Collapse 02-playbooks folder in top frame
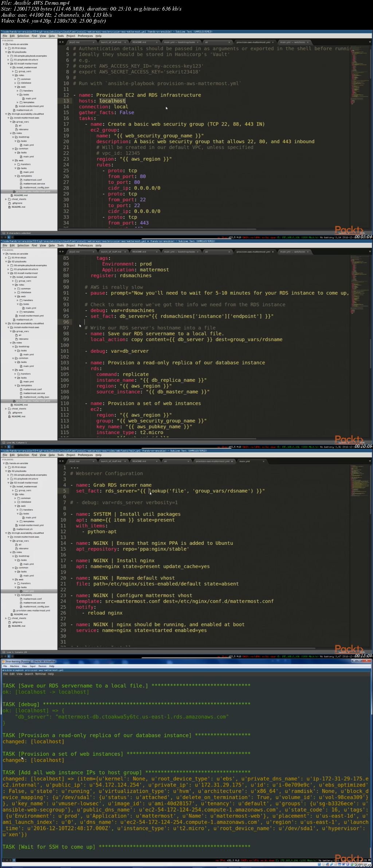373x868 pixels. (x=6, y=52)
